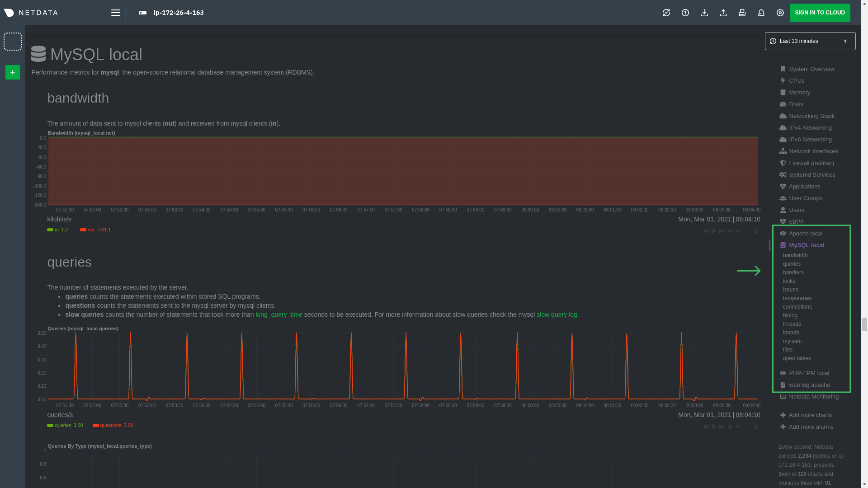
Task: Click the Netdata hamburger menu icon
Action: coord(115,13)
